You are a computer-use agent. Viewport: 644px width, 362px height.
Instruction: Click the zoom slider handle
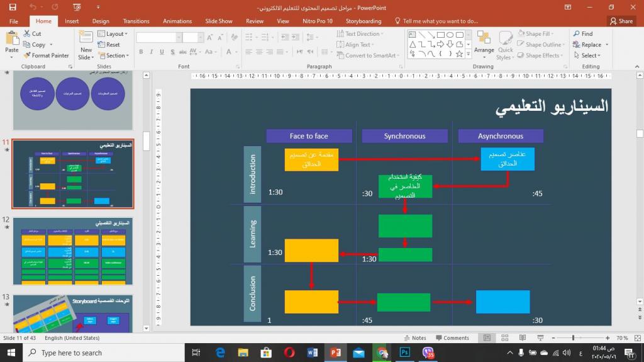[574, 338]
